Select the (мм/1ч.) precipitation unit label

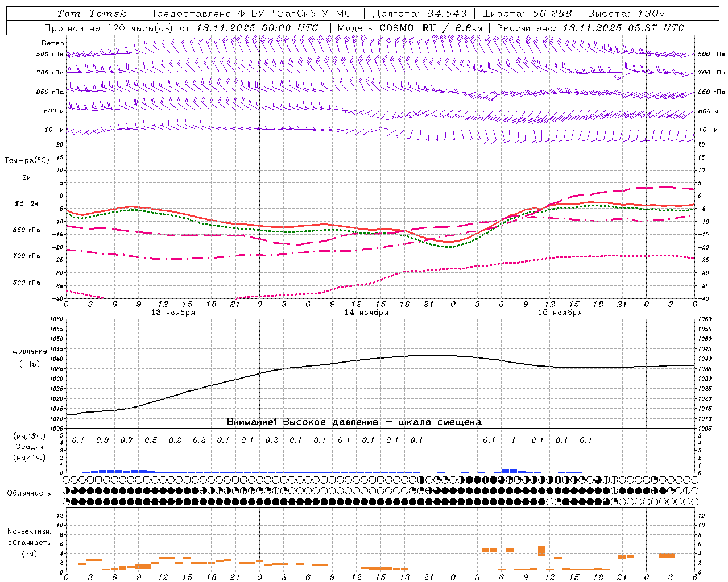[x=30, y=458]
